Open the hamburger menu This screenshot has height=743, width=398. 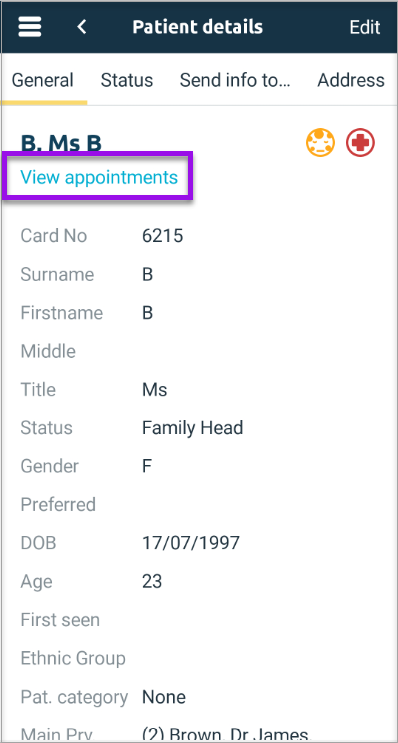tap(30, 27)
